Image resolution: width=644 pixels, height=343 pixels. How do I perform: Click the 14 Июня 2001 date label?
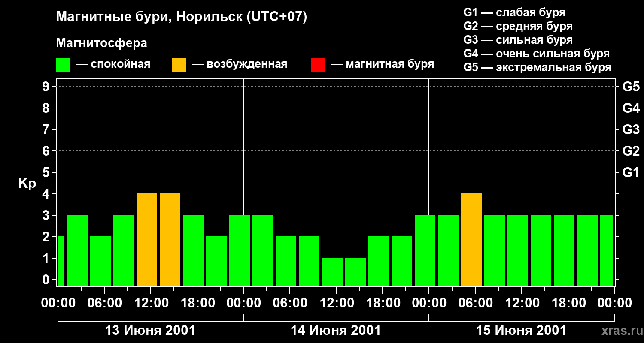[x=336, y=331]
